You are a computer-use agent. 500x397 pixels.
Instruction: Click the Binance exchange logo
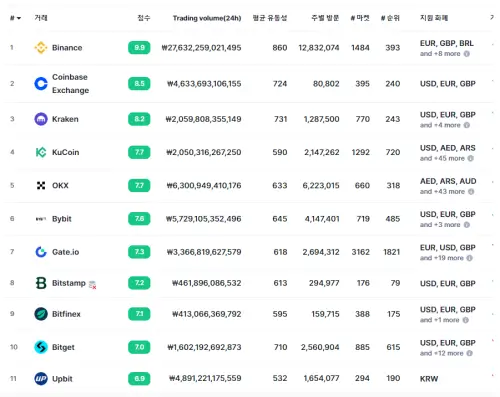point(41,48)
